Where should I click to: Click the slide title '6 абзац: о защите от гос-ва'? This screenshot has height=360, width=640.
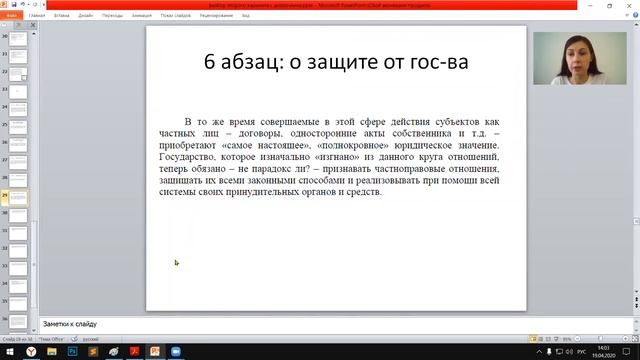[336, 62]
